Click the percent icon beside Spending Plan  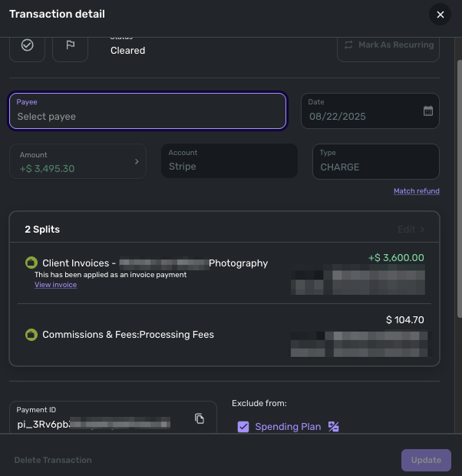point(333,427)
